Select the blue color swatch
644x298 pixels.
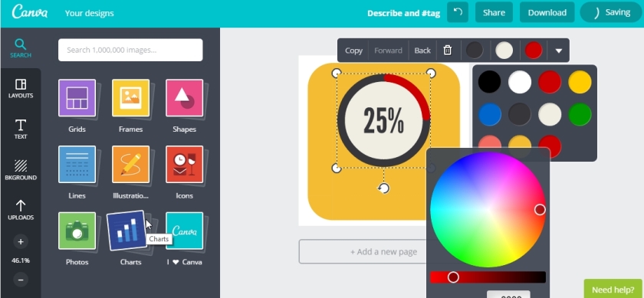(x=490, y=114)
